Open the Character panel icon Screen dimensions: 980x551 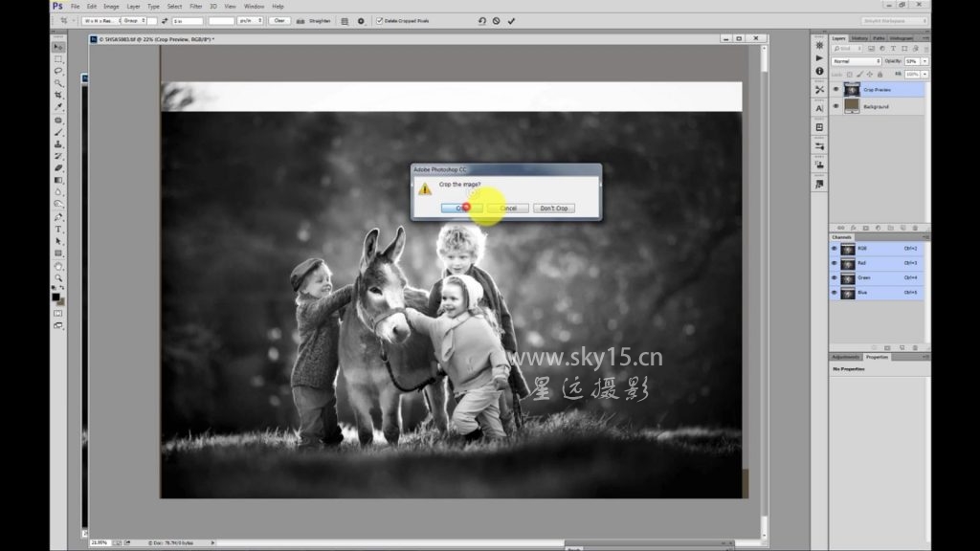819,109
